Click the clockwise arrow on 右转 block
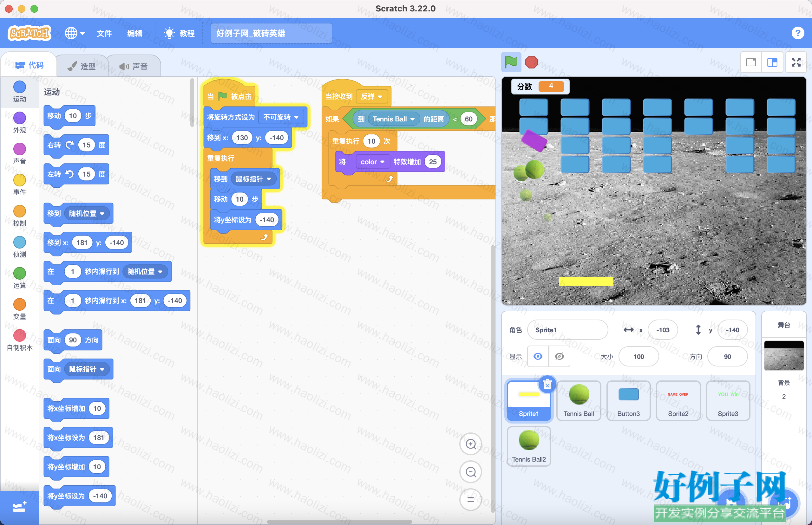812x525 pixels. [69, 145]
